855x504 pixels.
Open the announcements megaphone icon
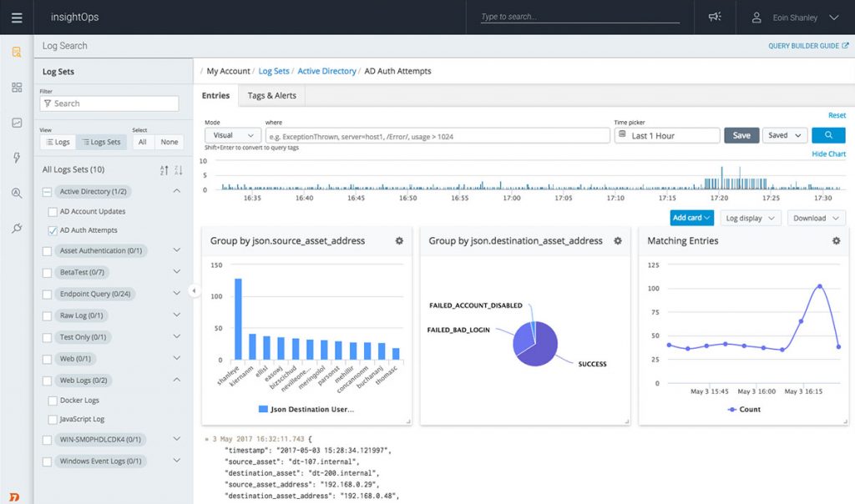point(715,17)
